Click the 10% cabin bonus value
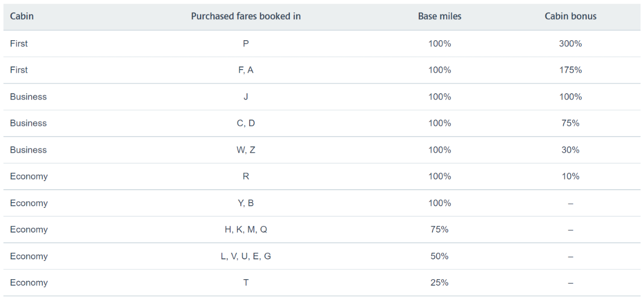Viewport: 644px width, 299px height. coord(570,176)
